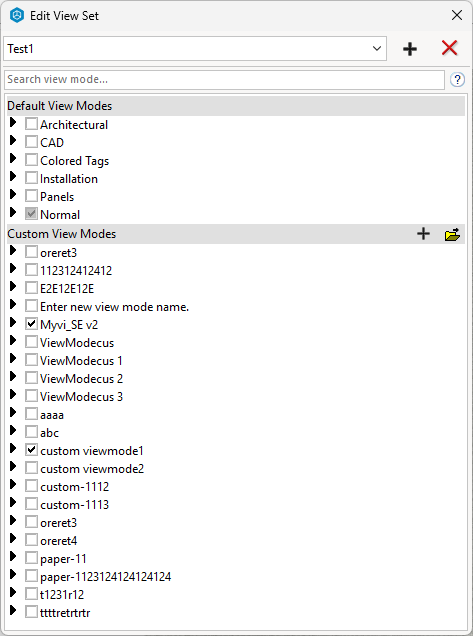This screenshot has width=473, height=636.
Task: Click the Installation view mode label
Action: coord(69,179)
